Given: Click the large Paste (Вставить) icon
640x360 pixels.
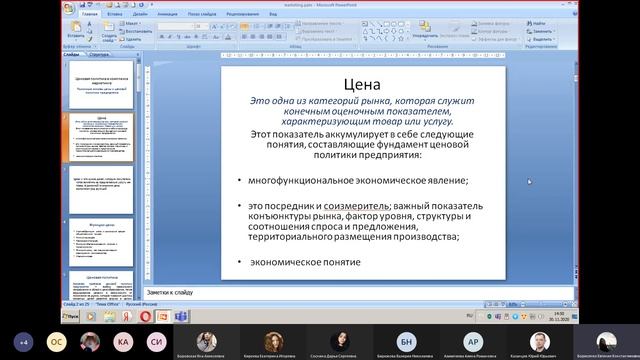Looking at the screenshot, I should point(76,27).
